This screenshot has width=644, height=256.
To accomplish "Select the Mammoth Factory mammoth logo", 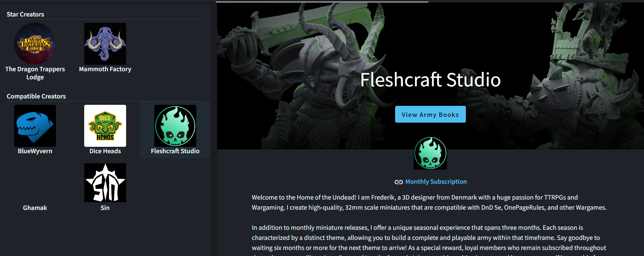I will click(x=105, y=44).
